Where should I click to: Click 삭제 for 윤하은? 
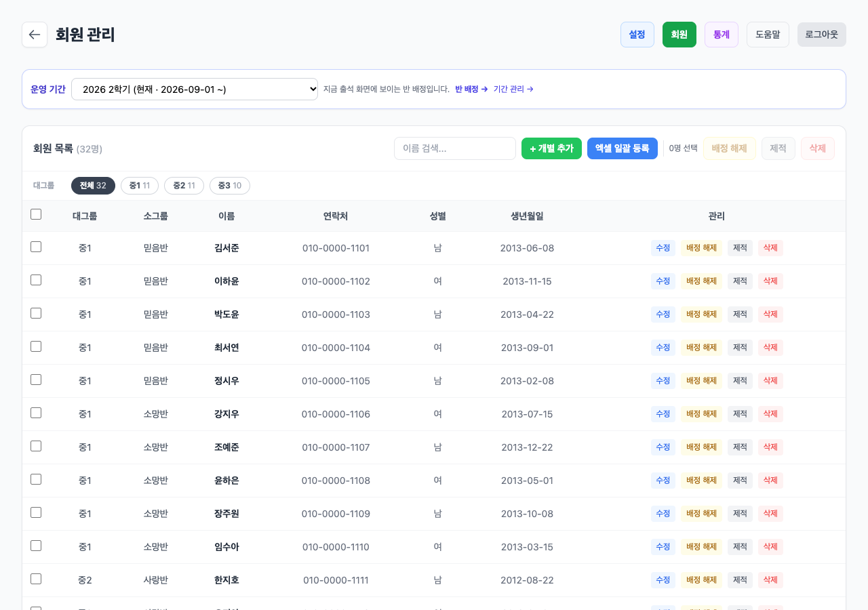click(x=770, y=481)
